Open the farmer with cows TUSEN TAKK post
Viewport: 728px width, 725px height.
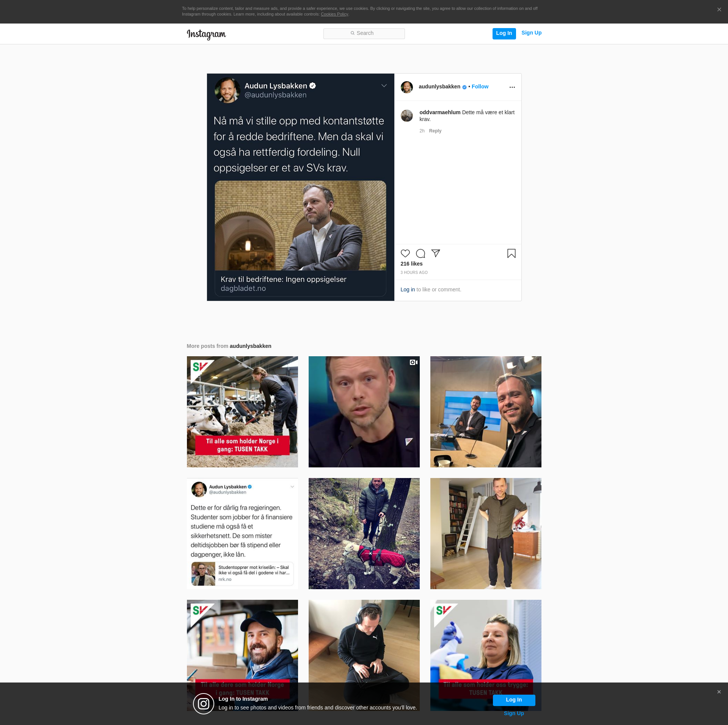pyautogui.click(x=242, y=412)
